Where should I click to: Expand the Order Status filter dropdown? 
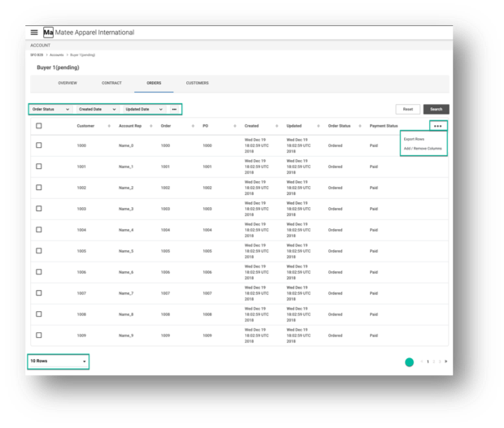50,109
